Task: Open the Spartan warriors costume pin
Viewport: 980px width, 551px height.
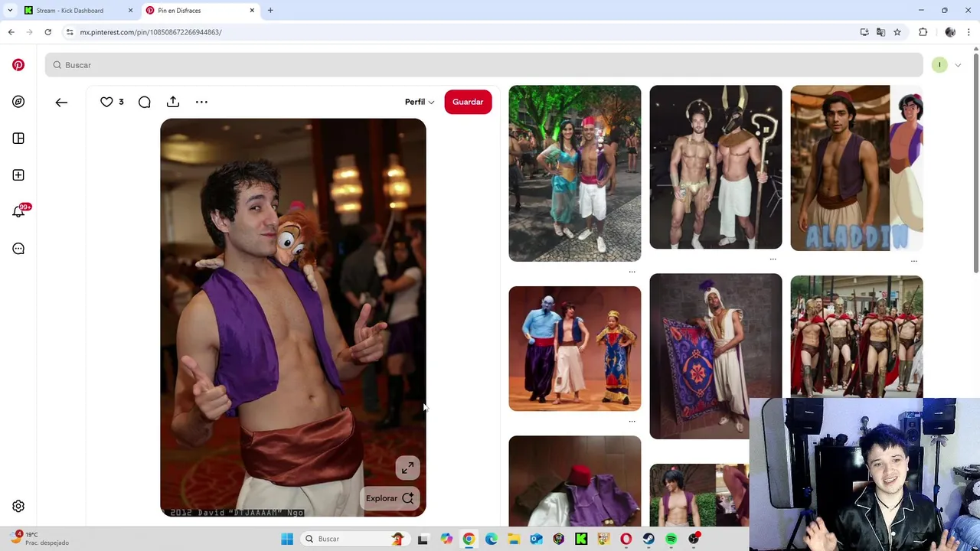Action: (x=857, y=337)
